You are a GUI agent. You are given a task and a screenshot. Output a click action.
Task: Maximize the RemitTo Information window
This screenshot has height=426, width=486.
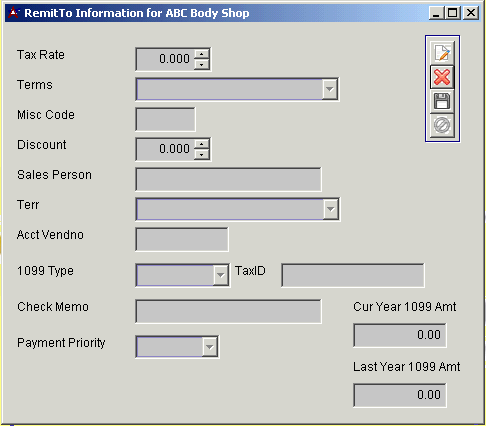click(x=453, y=13)
